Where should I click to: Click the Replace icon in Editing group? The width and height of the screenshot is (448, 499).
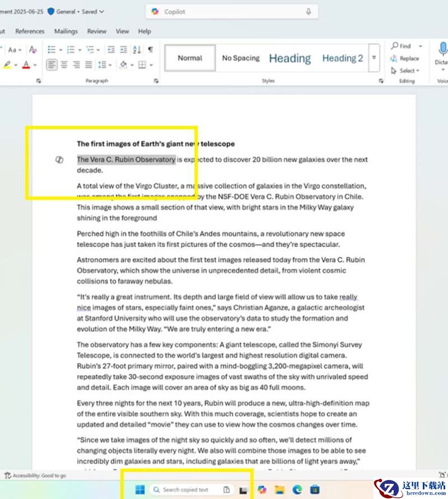[405, 58]
